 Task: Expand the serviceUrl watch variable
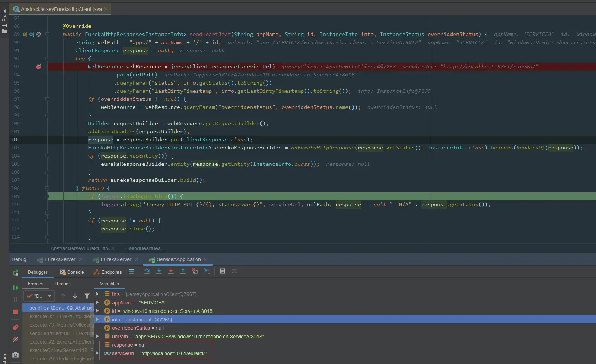97,353
